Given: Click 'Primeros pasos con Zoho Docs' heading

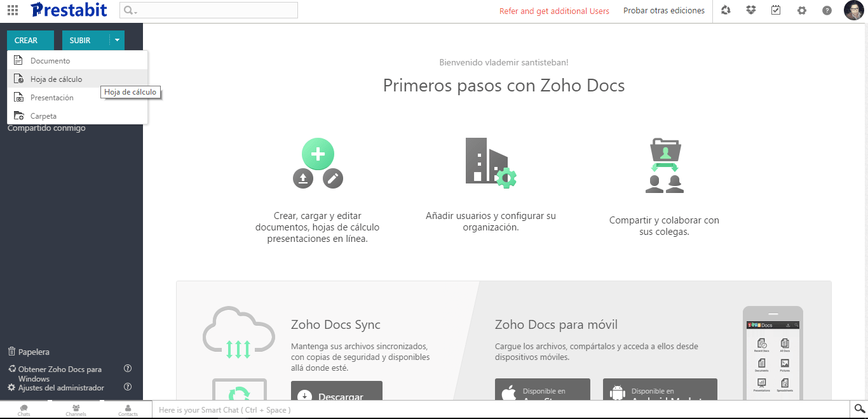Looking at the screenshot, I should click(x=504, y=85).
